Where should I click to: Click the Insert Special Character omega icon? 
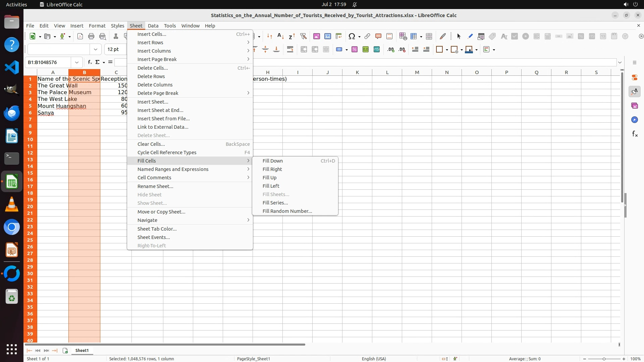pos(351,36)
